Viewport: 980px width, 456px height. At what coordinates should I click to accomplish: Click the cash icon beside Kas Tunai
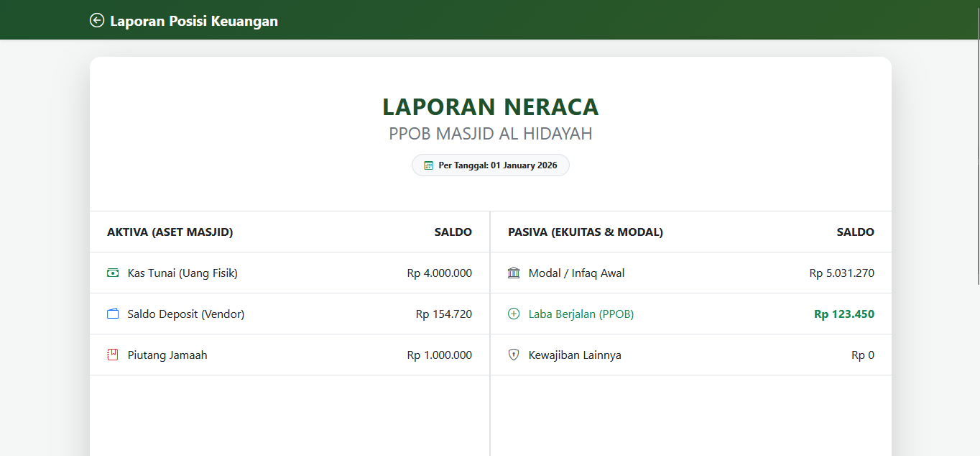(x=113, y=273)
